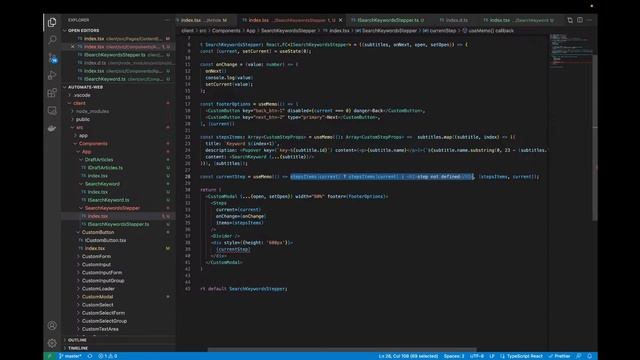The image size is (640, 360).
Task: Open ISearchKeywordsStepper.ts in file tree
Action: (118, 224)
